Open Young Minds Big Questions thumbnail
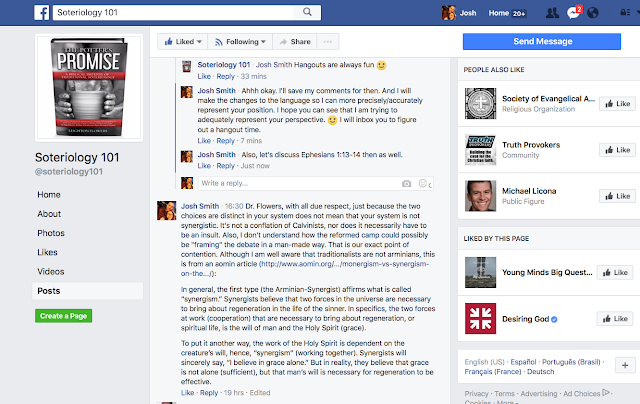The height and width of the screenshot is (404, 640). pyautogui.click(x=480, y=272)
